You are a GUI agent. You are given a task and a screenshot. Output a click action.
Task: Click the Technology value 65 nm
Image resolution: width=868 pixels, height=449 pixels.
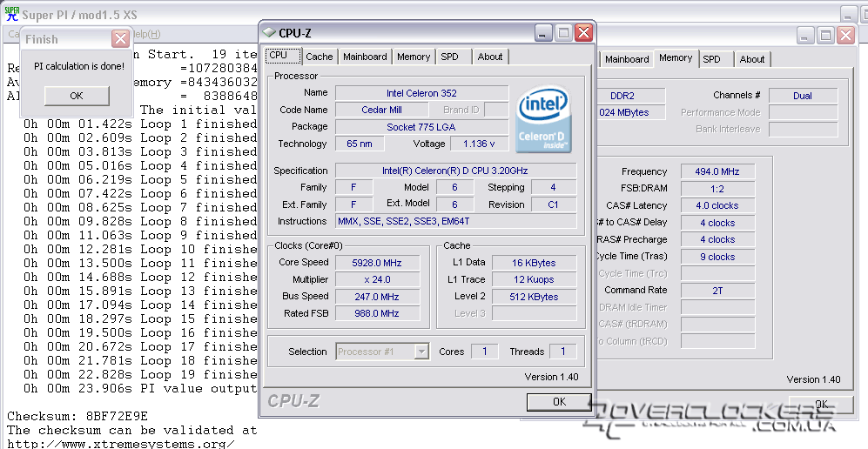359,144
